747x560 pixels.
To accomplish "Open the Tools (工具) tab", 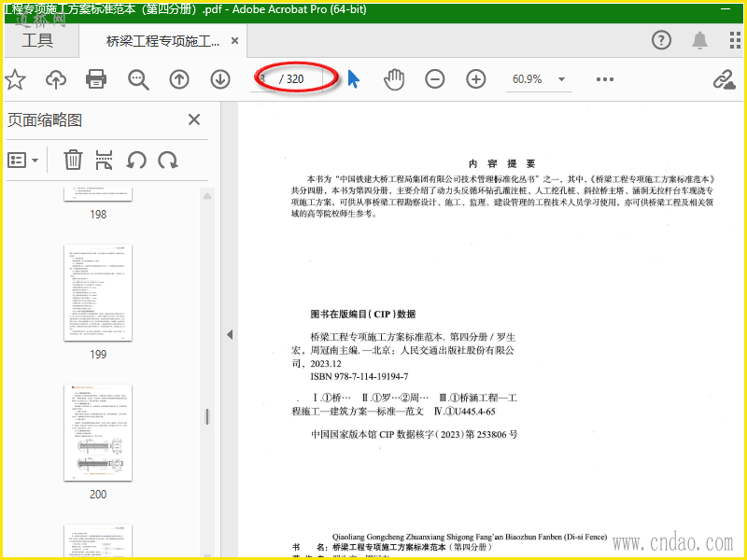I will pyautogui.click(x=37, y=40).
